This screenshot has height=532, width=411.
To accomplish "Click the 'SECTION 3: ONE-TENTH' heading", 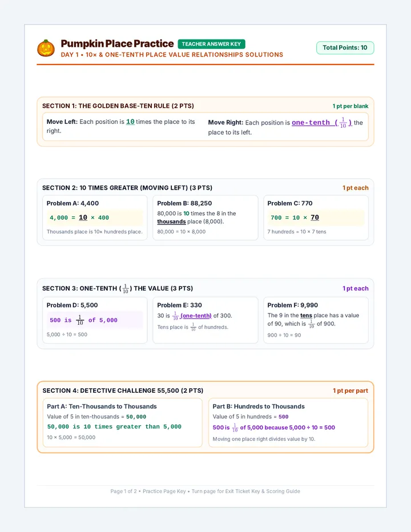I will 118,288.
